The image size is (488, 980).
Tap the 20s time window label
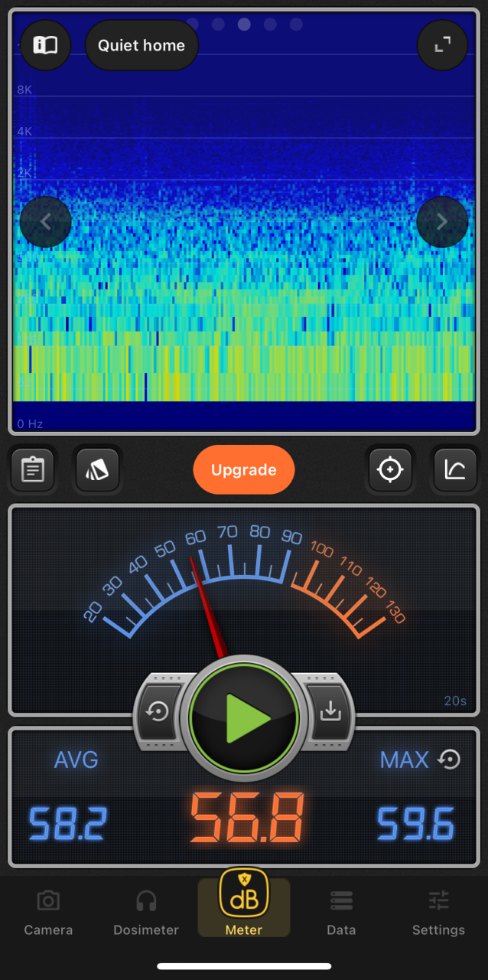[454, 701]
